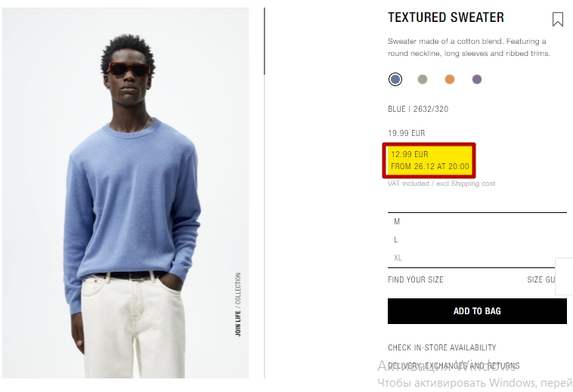This screenshot has width=573, height=392.
Task: Click the image gallery vertical scrollbar
Action: click(265, 42)
